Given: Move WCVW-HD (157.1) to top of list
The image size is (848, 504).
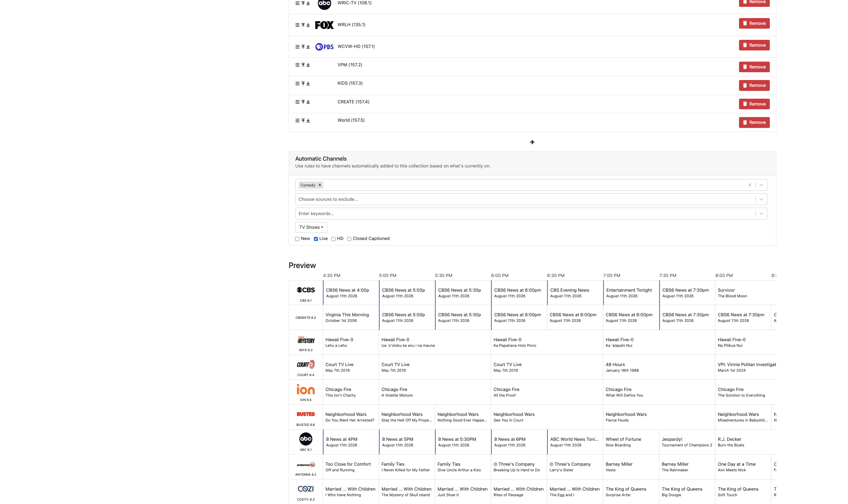Looking at the screenshot, I should point(303,47).
